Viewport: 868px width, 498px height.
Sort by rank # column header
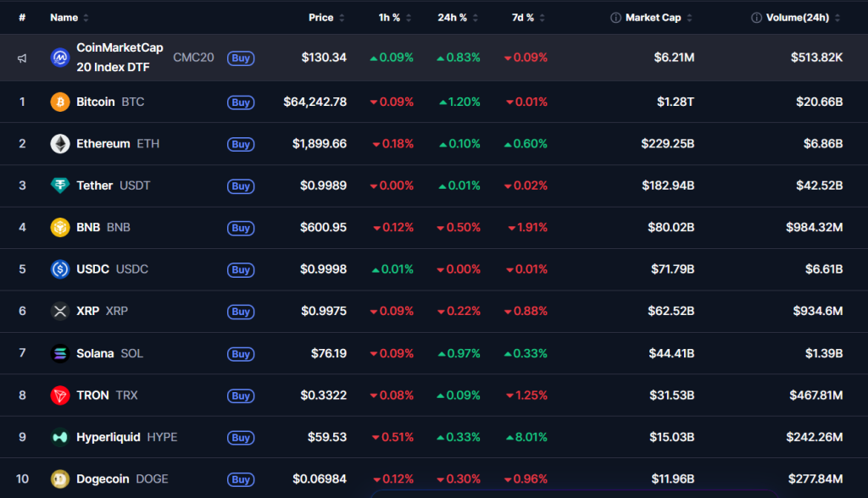click(22, 18)
